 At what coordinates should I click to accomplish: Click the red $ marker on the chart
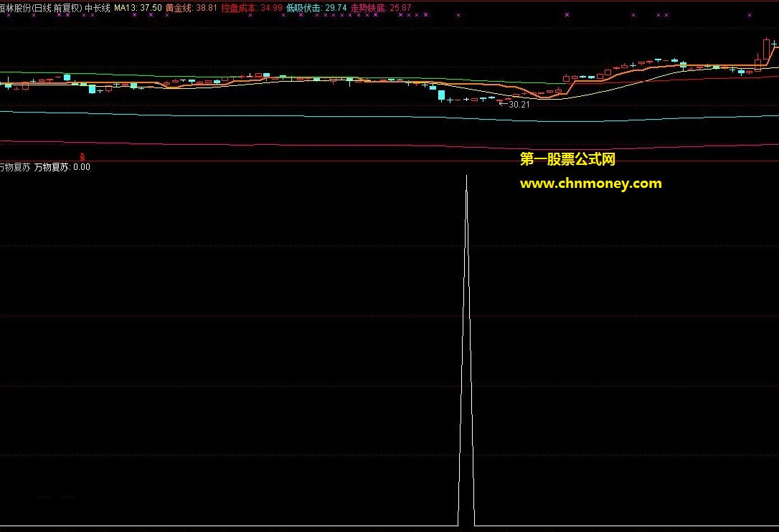pyautogui.click(x=82, y=157)
